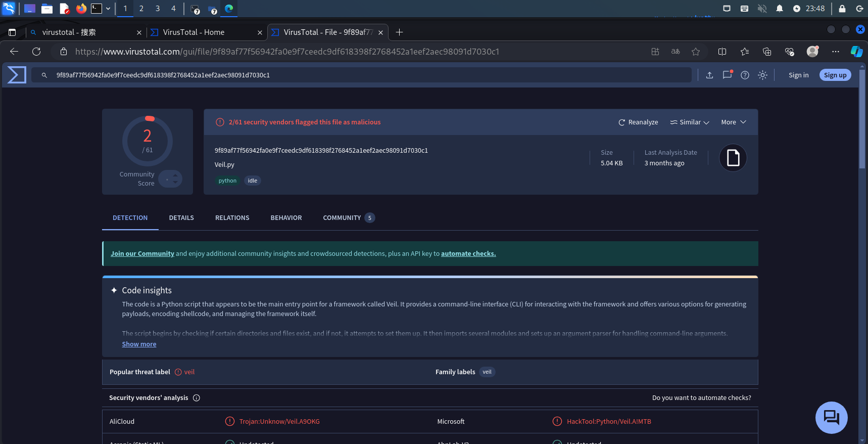Switch to the COMMUNITY tab
The image size is (868, 444).
point(349,218)
